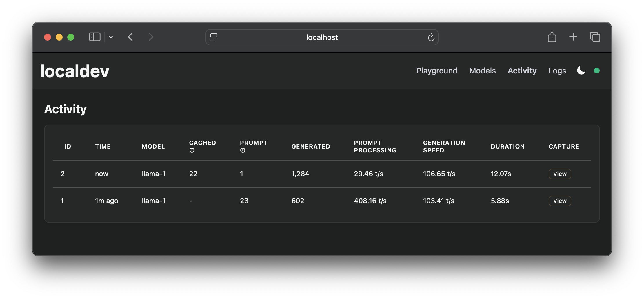Select the Activity navigation tab
This screenshot has width=644, height=299.
point(522,71)
